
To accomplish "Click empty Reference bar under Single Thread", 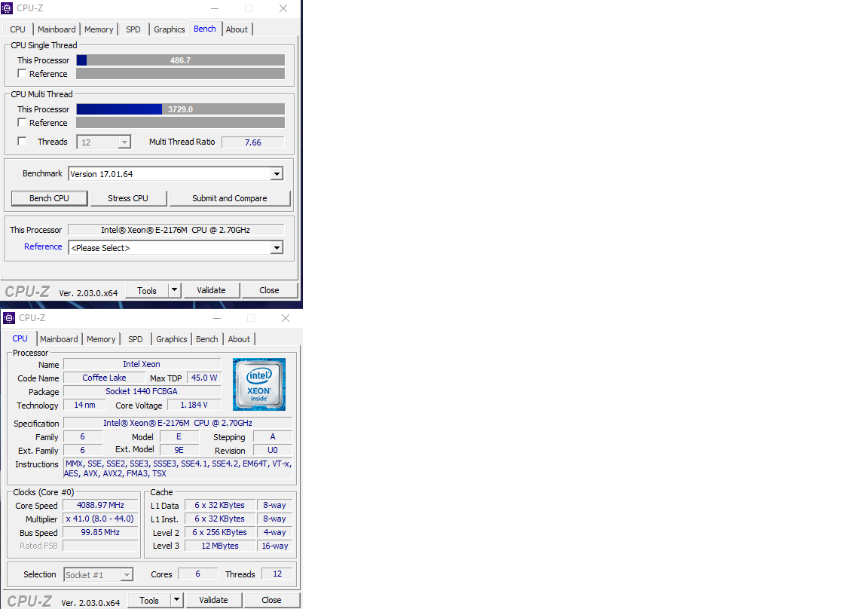I will pos(181,74).
